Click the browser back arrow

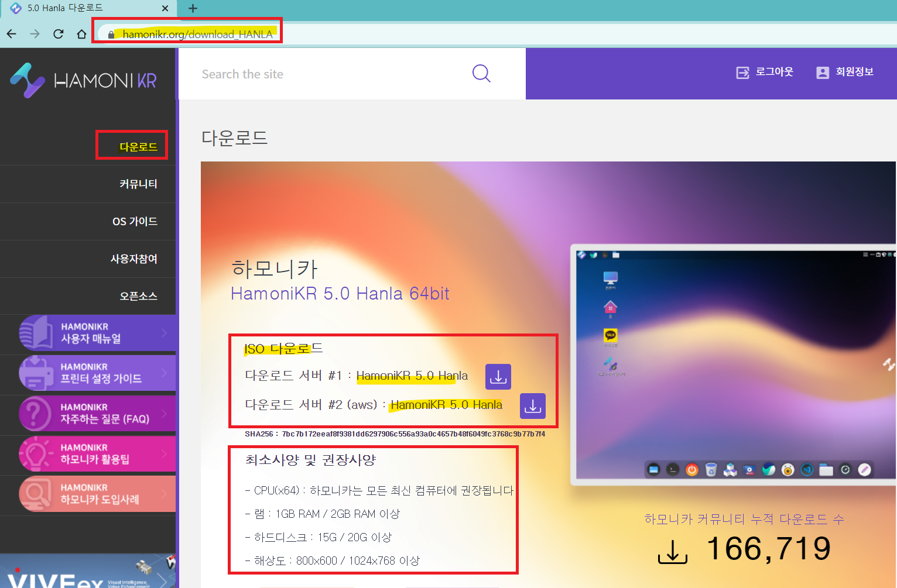(12, 34)
